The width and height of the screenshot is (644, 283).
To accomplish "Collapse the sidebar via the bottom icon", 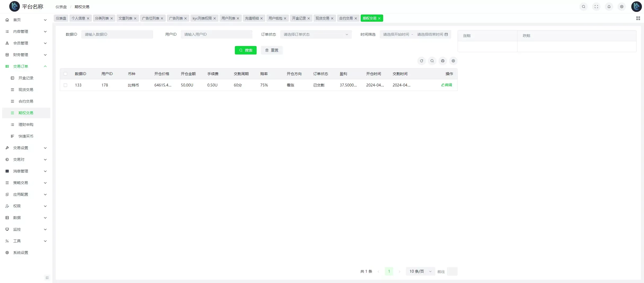I will [x=47, y=278].
